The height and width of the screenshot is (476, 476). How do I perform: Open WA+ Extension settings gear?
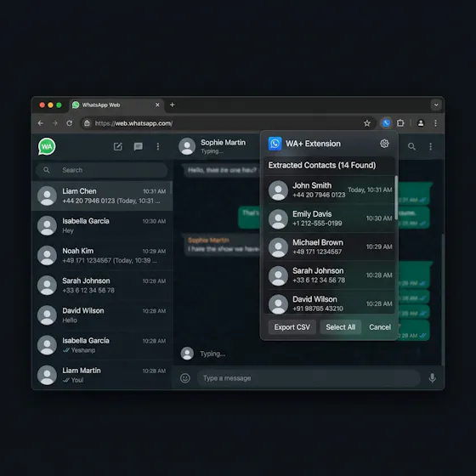coord(384,144)
